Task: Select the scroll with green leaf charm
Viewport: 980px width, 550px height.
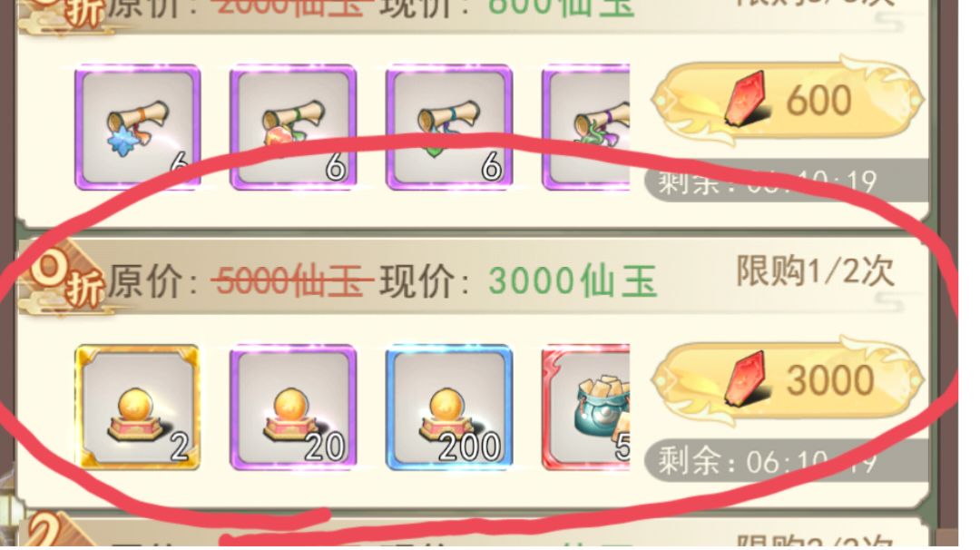Action: tap(449, 127)
